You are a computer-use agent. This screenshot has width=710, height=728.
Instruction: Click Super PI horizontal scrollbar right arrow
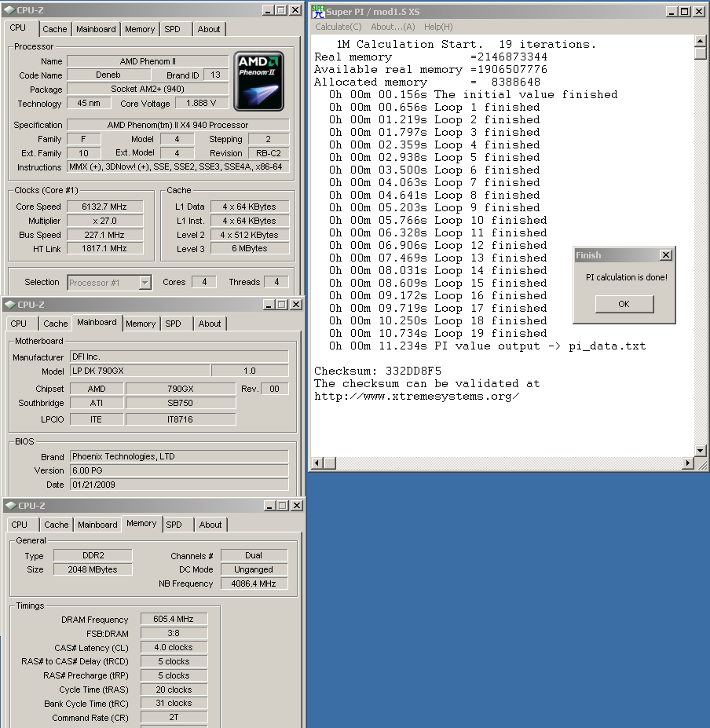pos(688,463)
